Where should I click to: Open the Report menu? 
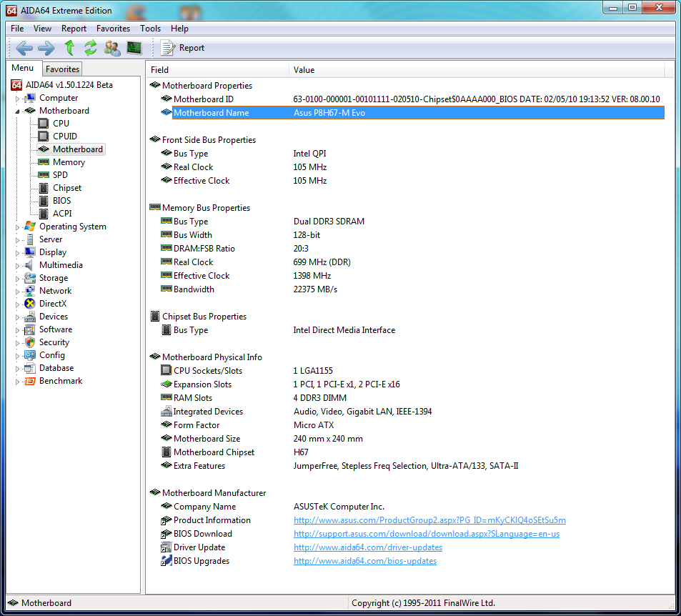(x=74, y=29)
